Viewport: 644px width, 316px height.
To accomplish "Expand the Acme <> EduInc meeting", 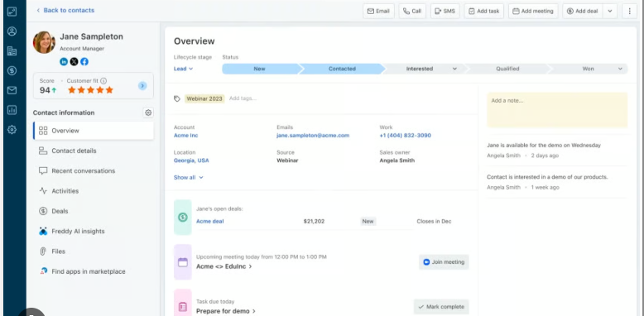I will click(x=224, y=266).
